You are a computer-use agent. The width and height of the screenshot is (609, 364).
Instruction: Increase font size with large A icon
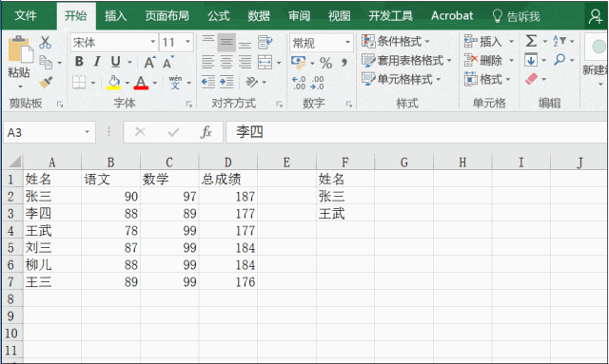149,62
